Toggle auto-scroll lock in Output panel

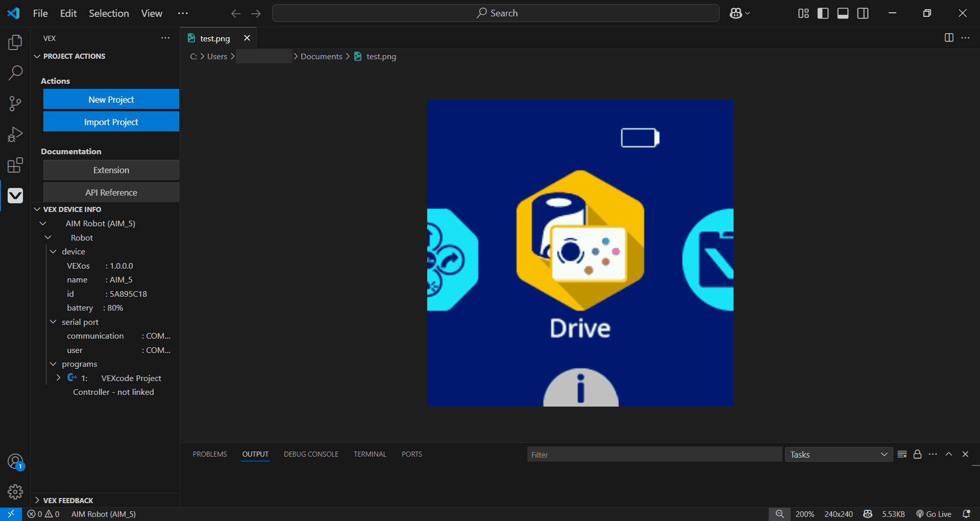917,454
